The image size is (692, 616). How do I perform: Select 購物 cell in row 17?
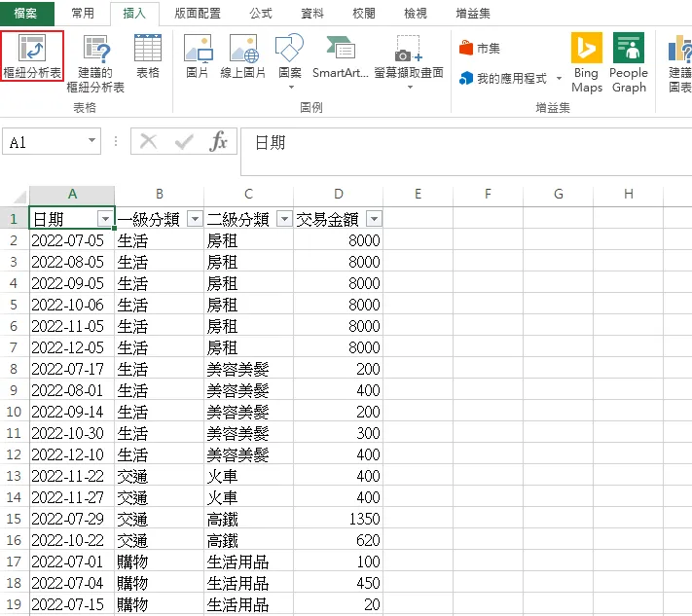[160, 562]
